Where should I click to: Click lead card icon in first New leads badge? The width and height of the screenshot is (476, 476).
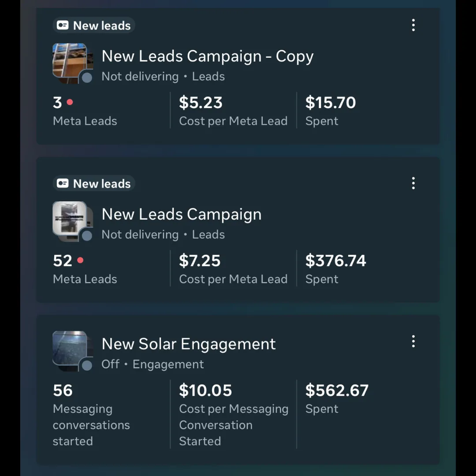[x=63, y=25]
